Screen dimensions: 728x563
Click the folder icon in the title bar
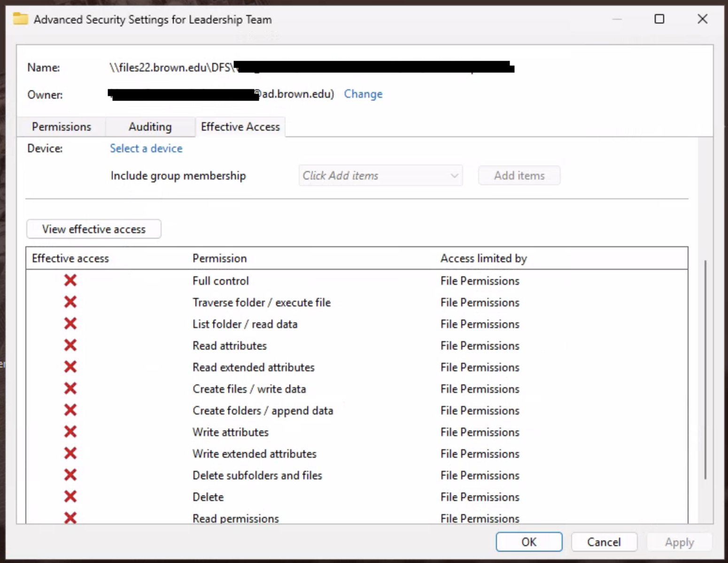(x=20, y=19)
